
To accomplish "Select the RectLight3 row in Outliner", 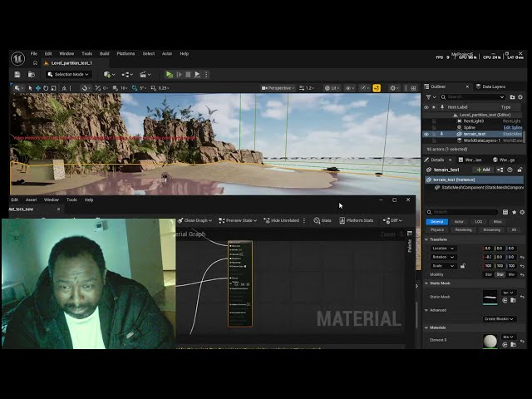I will (x=474, y=121).
